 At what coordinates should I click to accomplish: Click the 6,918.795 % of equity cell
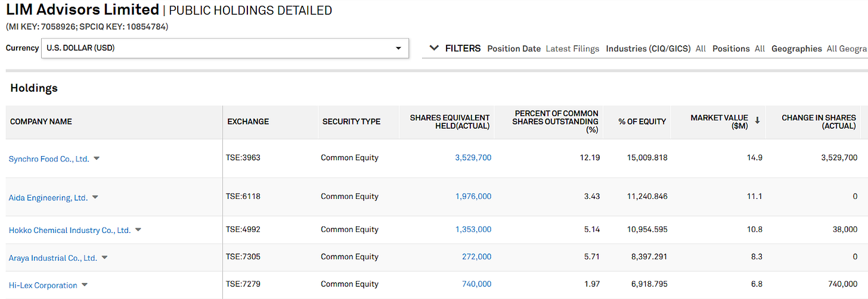click(649, 284)
